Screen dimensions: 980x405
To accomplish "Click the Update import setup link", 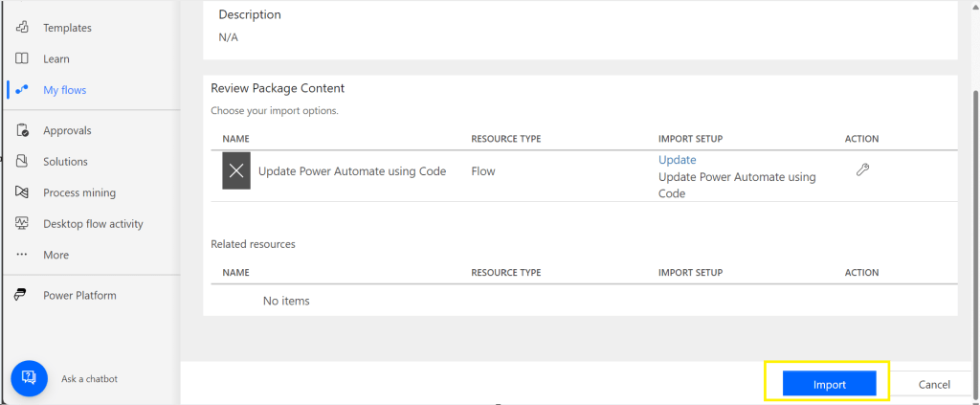I will pyautogui.click(x=677, y=160).
